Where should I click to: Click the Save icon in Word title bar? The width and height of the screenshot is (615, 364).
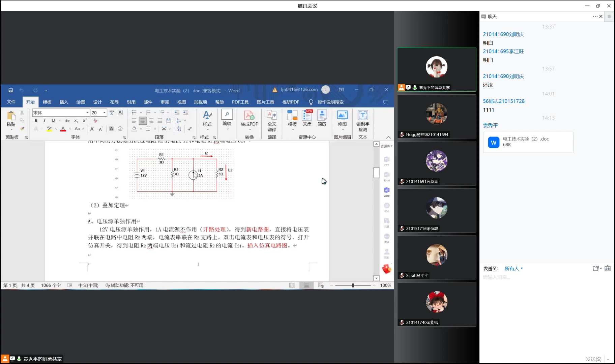10,90
